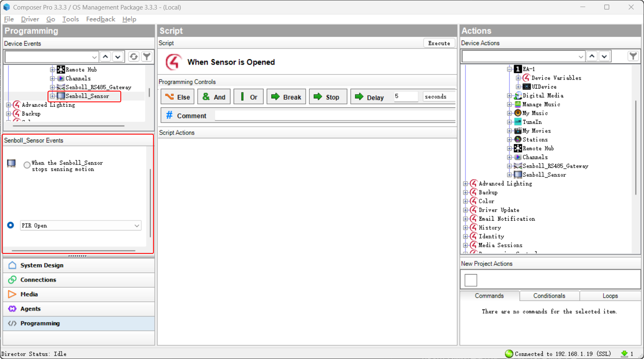This screenshot has height=359, width=644.
Task: Click the Delay seconds value field
Action: tap(405, 96)
